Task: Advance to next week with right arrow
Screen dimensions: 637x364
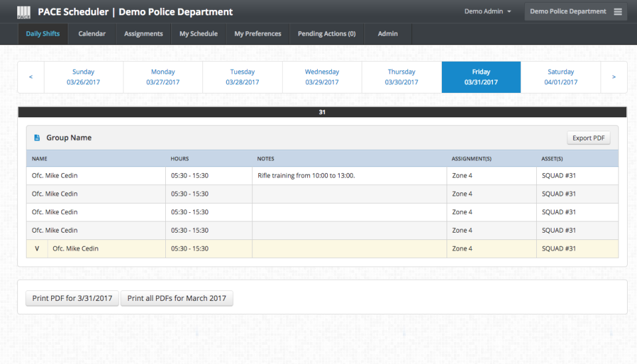Action: [613, 77]
